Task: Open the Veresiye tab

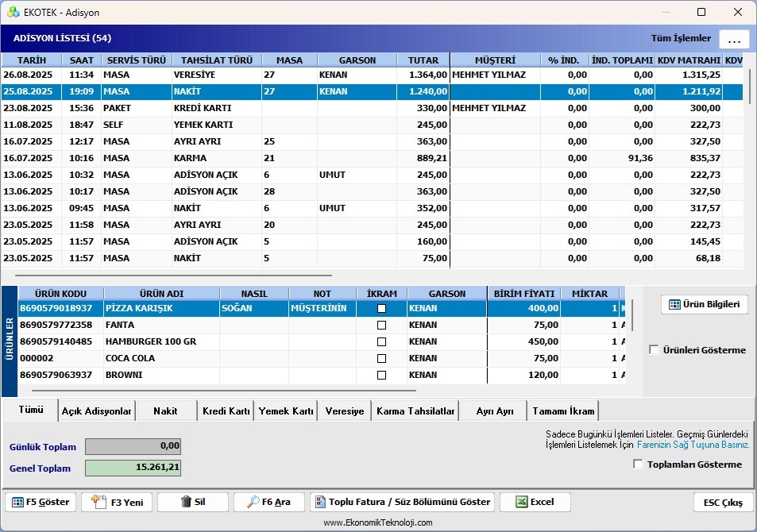Action: point(345,411)
